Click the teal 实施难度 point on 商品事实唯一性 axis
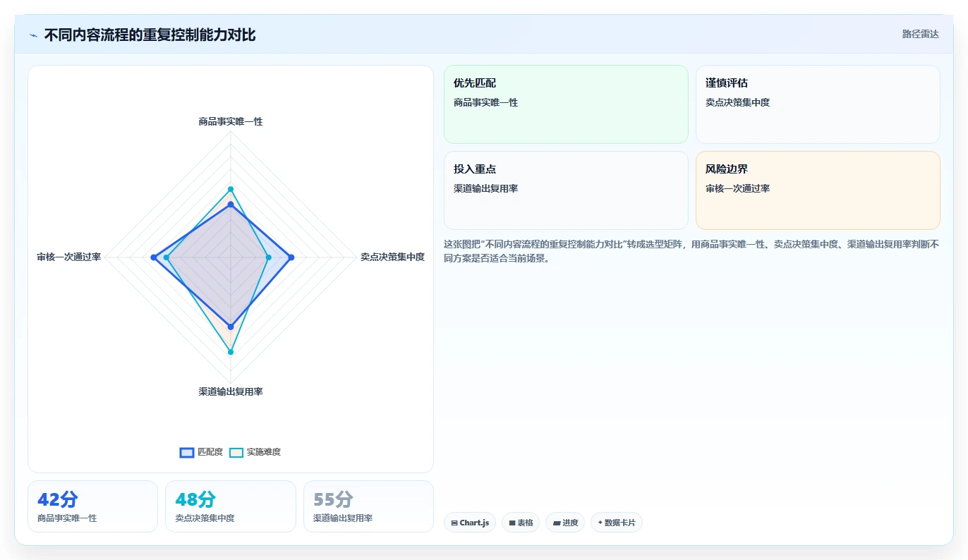 [x=231, y=189]
